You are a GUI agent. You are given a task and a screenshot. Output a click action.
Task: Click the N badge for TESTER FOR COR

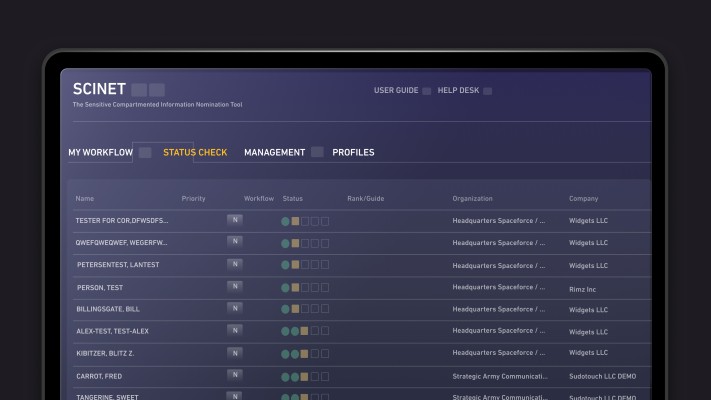(235, 220)
